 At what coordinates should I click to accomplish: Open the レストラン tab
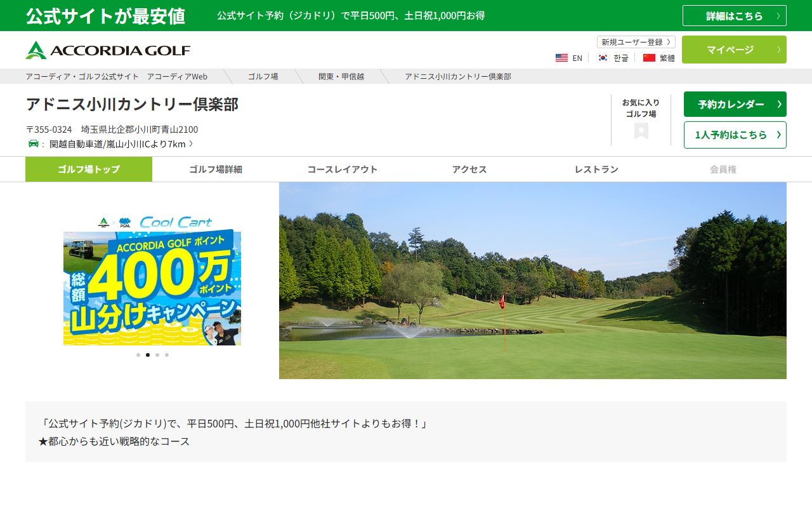[x=596, y=170]
